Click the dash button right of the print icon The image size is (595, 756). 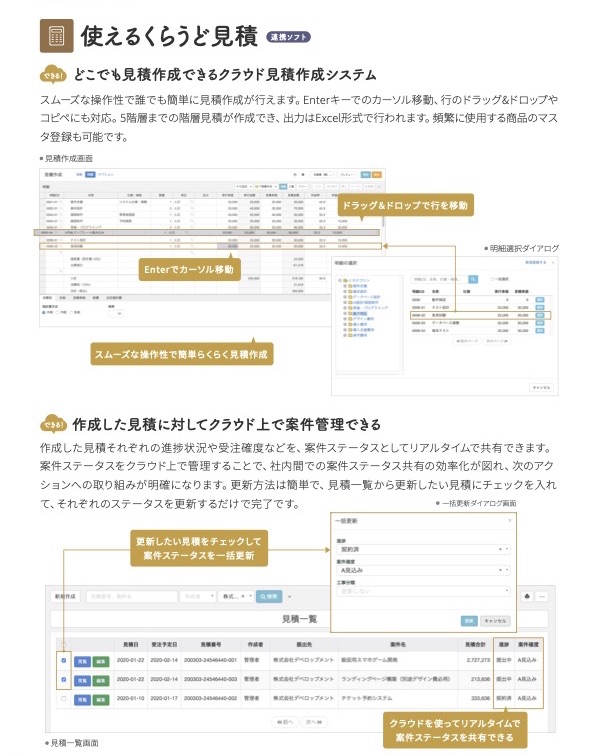[x=542, y=596]
